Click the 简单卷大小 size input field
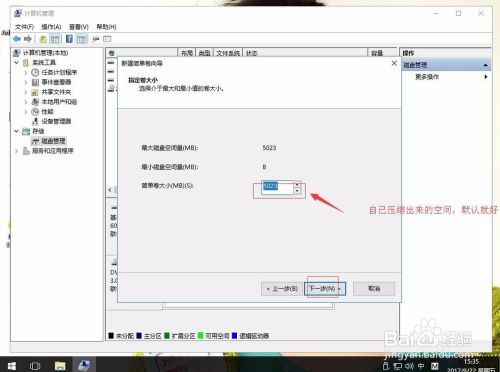 pos(277,188)
